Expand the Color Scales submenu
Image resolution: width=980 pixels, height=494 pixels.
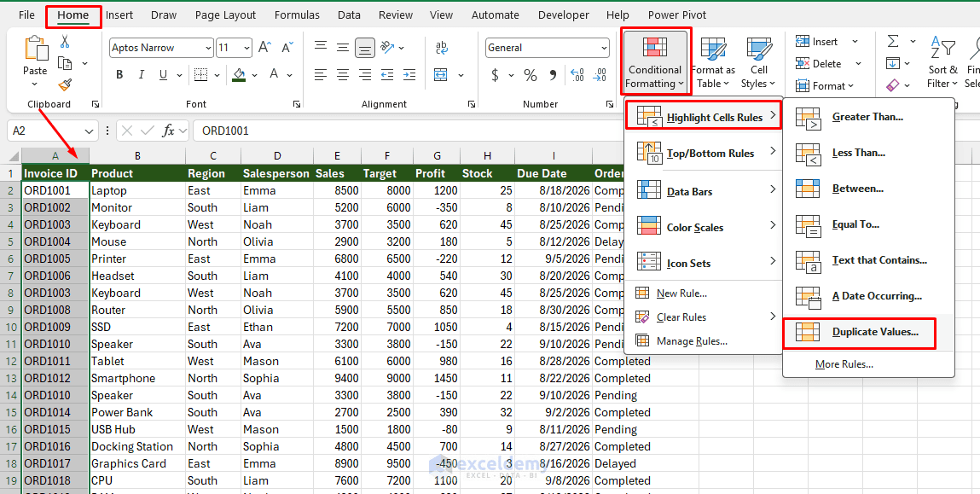[704, 228]
